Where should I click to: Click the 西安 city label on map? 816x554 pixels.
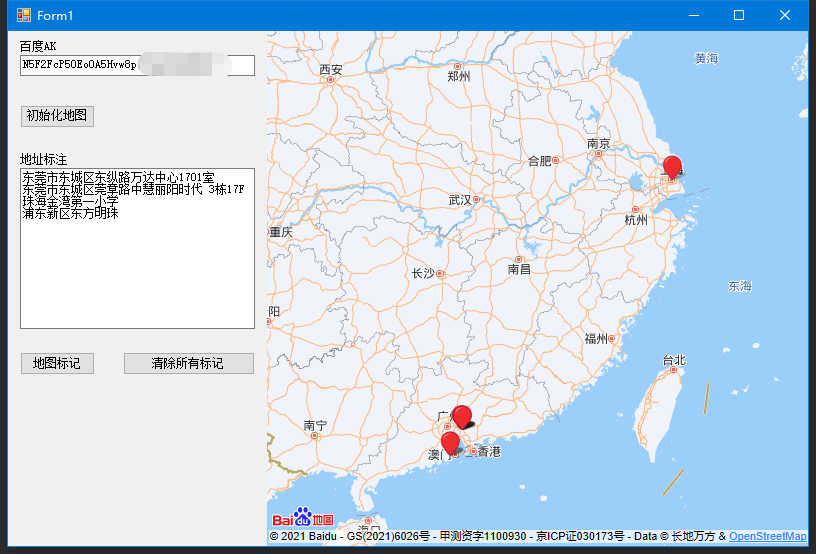[x=331, y=70]
